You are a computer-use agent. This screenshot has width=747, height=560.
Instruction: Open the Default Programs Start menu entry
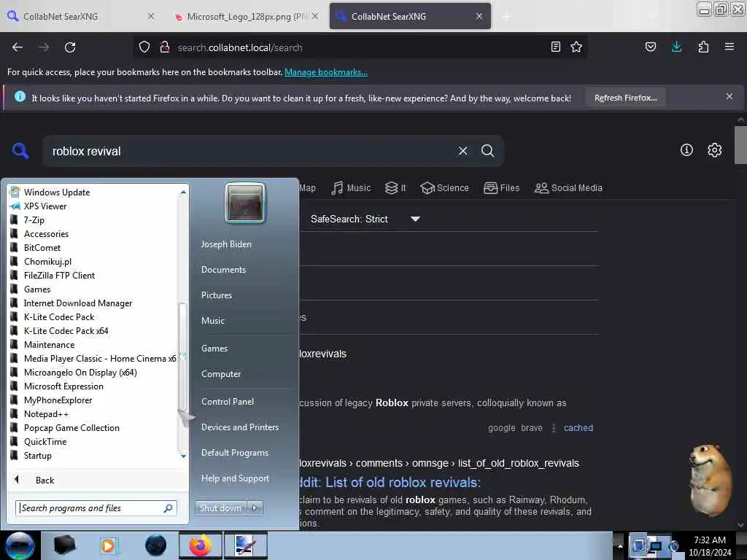tap(234, 453)
